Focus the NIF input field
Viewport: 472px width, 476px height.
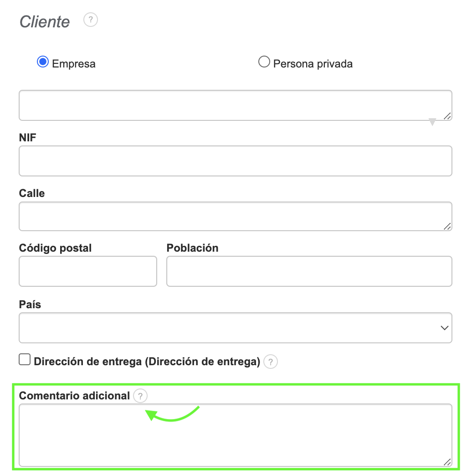tap(235, 161)
